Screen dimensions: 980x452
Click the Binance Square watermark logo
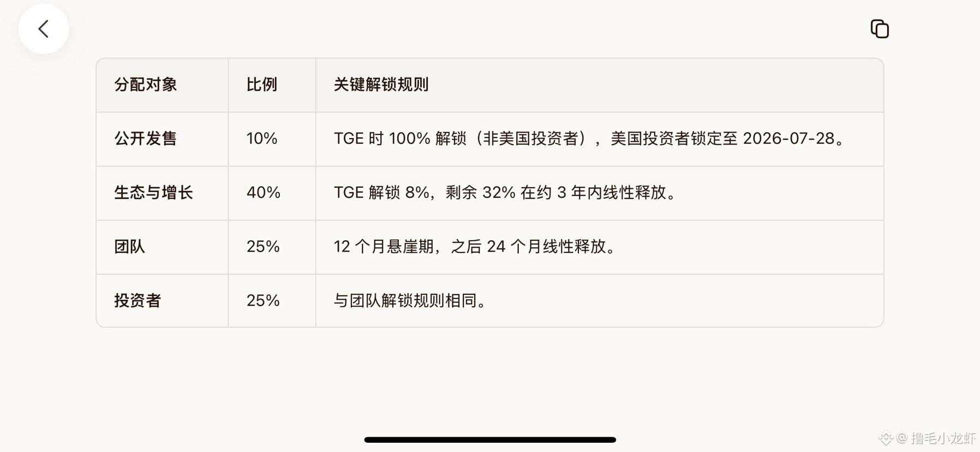[885, 438]
